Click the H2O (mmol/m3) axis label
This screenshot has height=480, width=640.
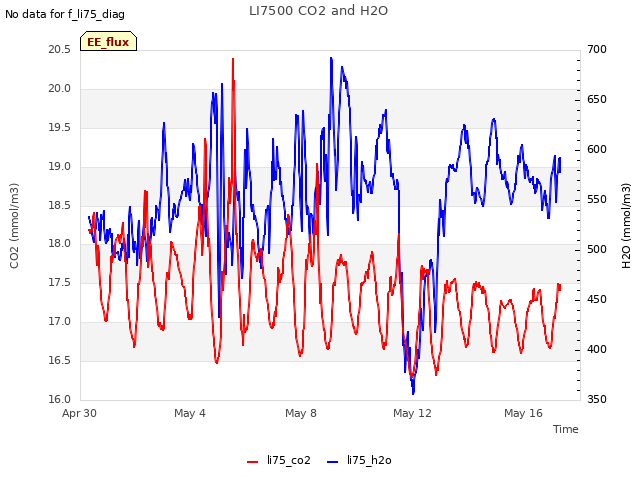coord(626,226)
